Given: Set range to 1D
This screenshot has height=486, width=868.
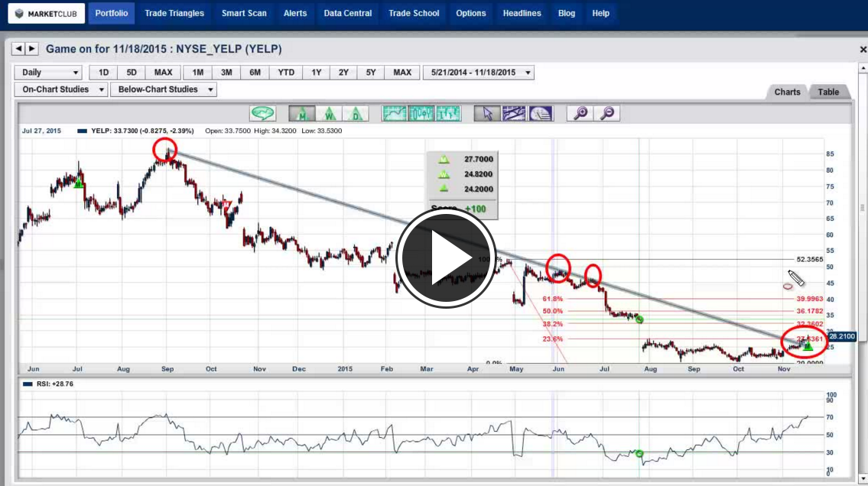Looking at the screenshot, I should click(x=103, y=73).
